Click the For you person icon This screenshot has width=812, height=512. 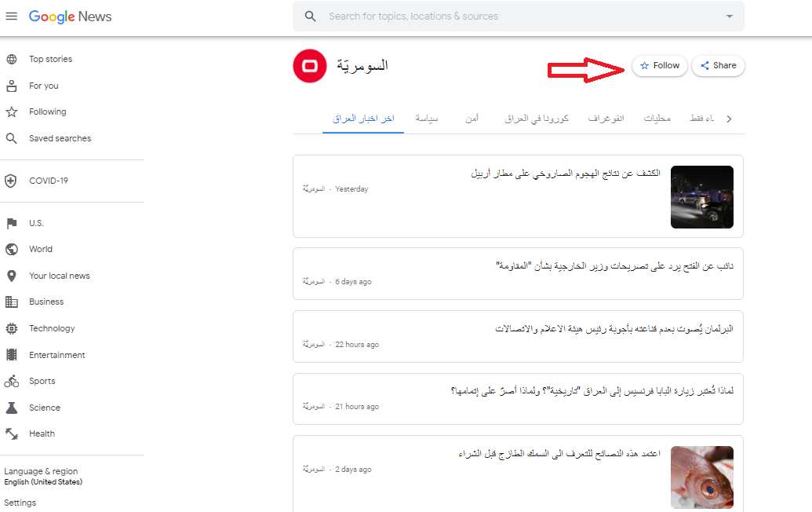(12, 86)
